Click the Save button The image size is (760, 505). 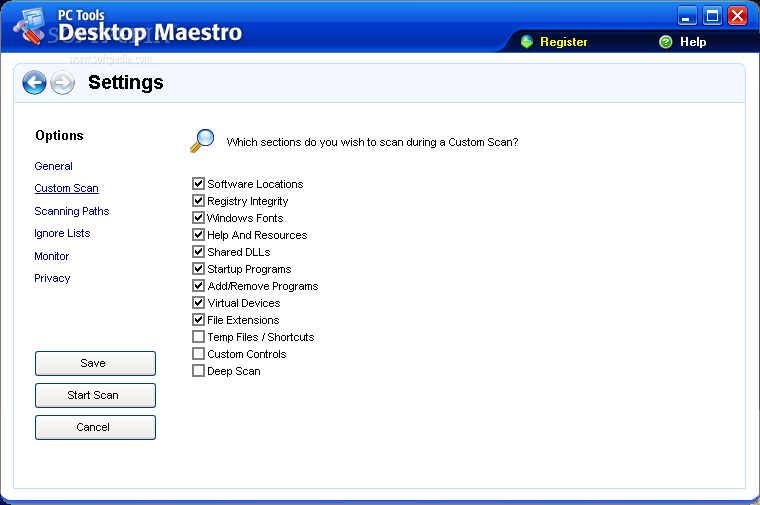click(x=95, y=363)
